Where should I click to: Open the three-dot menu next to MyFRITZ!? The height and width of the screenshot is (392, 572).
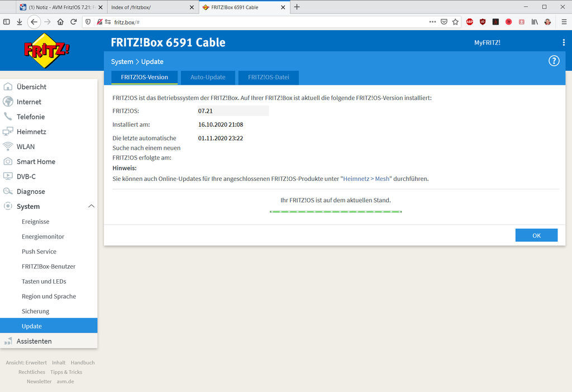click(564, 42)
